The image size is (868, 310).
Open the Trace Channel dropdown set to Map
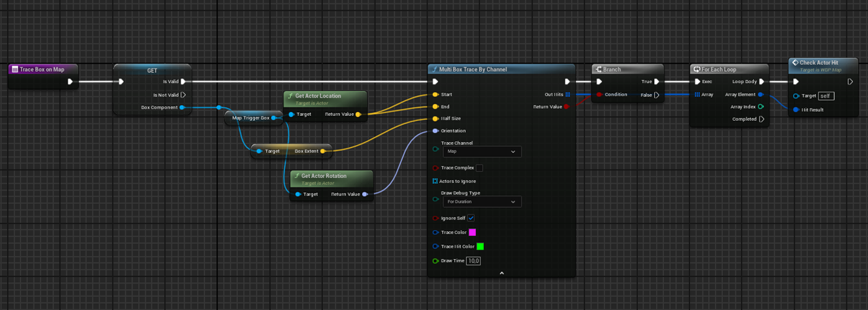[x=481, y=151]
